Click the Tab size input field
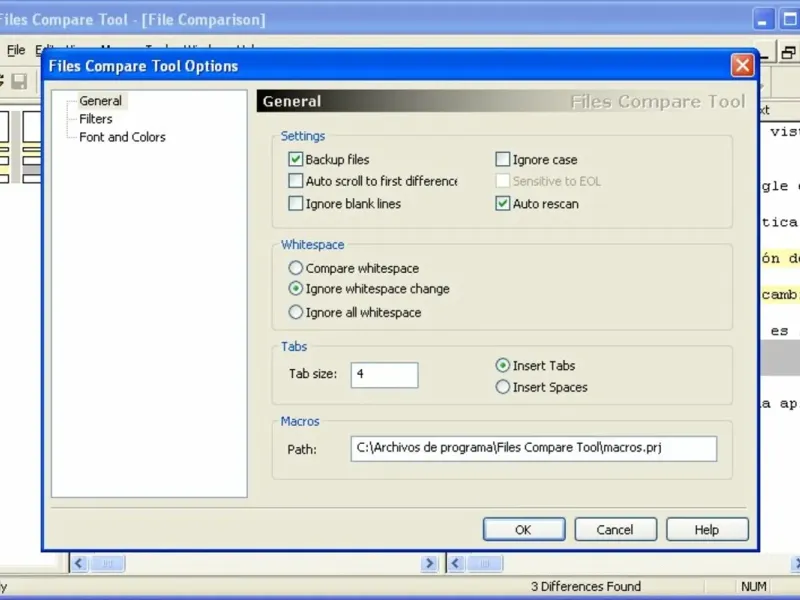800x600 pixels. (x=385, y=375)
